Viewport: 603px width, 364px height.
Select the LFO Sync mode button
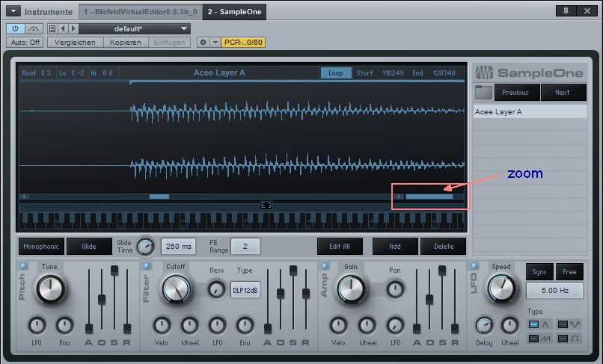click(539, 272)
